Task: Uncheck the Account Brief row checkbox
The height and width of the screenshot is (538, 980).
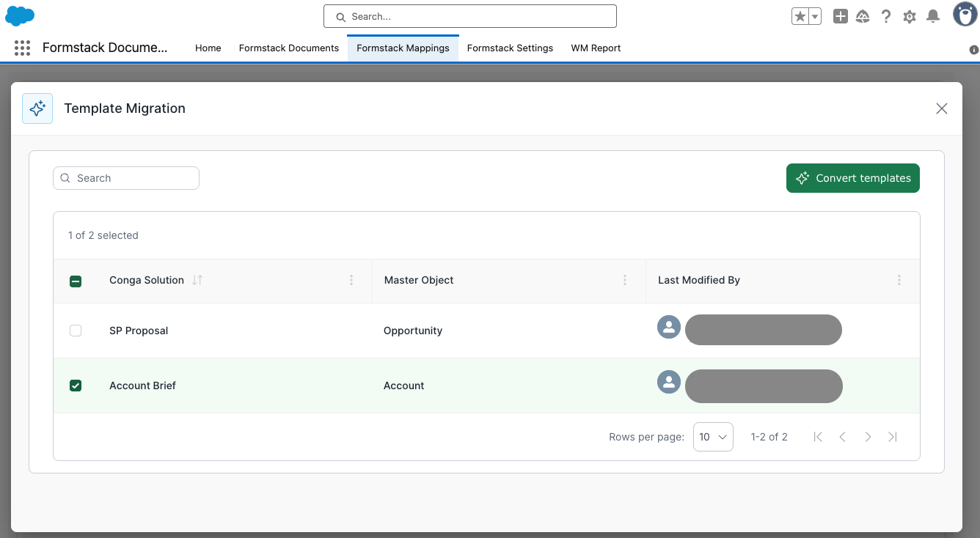Action: 76,386
